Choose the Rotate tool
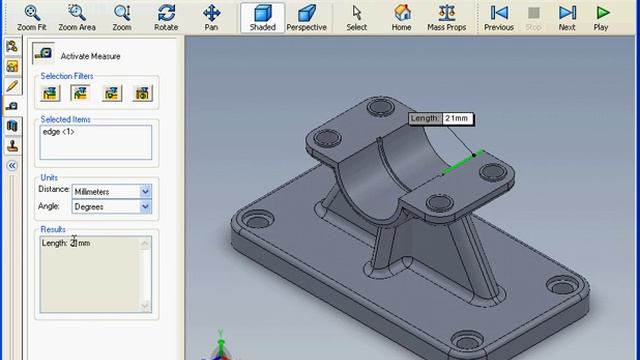 [x=166, y=18]
